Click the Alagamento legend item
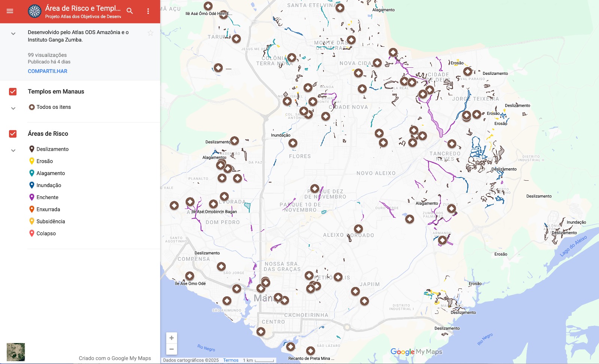Image resolution: width=599 pixels, height=364 pixels. [x=51, y=173]
